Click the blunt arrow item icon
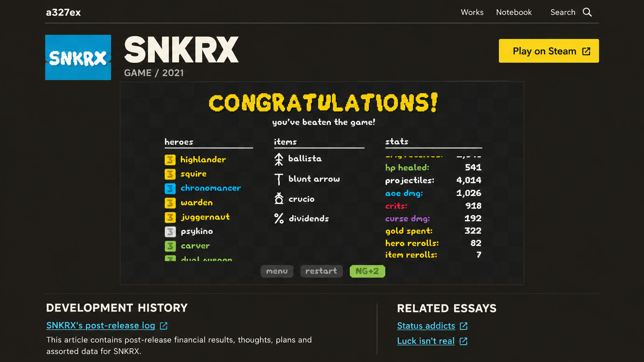 [279, 180]
